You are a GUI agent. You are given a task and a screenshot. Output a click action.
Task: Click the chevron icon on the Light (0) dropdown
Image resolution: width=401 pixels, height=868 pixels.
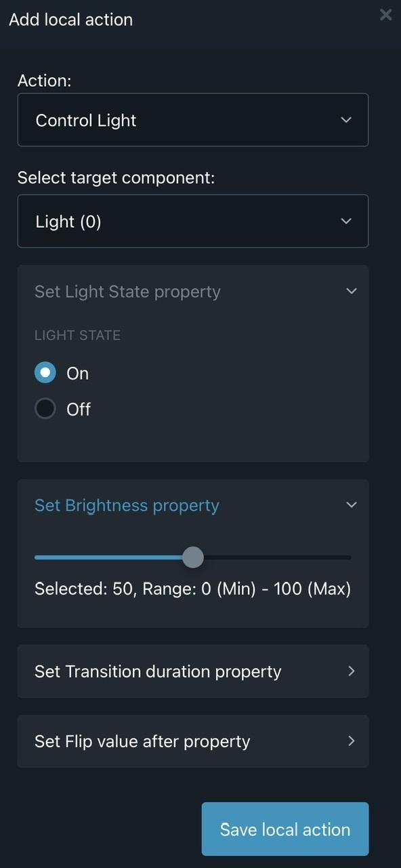point(346,221)
